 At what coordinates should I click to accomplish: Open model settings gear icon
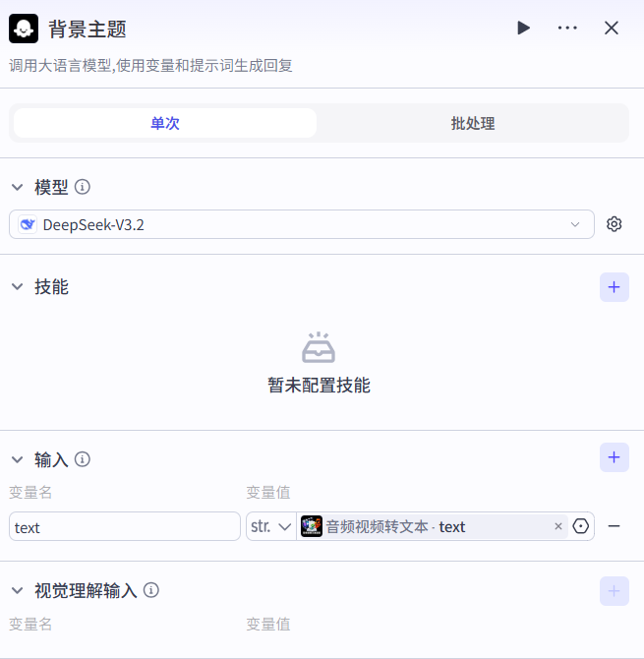(x=615, y=224)
